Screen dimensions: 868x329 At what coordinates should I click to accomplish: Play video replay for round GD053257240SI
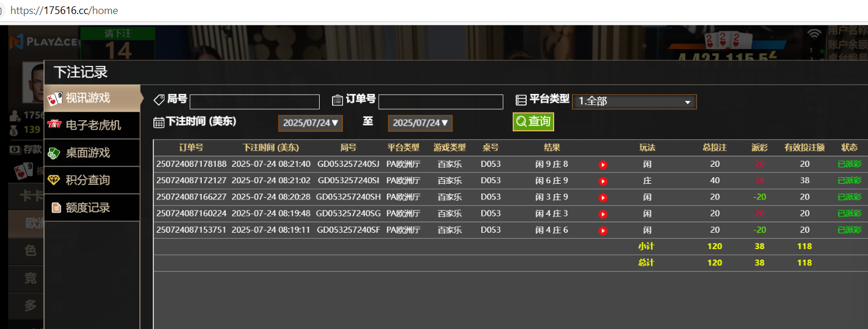(603, 181)
